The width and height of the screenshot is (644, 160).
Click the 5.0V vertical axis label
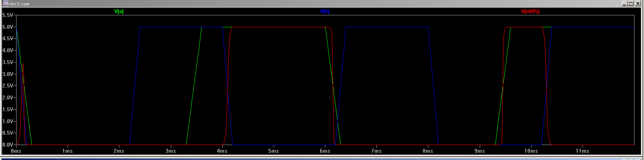[x=8, y=27]
